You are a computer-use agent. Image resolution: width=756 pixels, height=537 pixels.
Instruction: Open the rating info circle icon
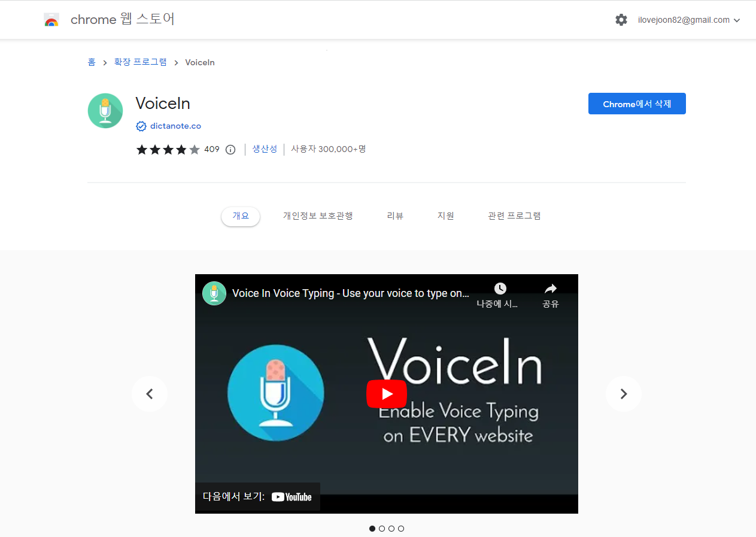coord(230,150)
